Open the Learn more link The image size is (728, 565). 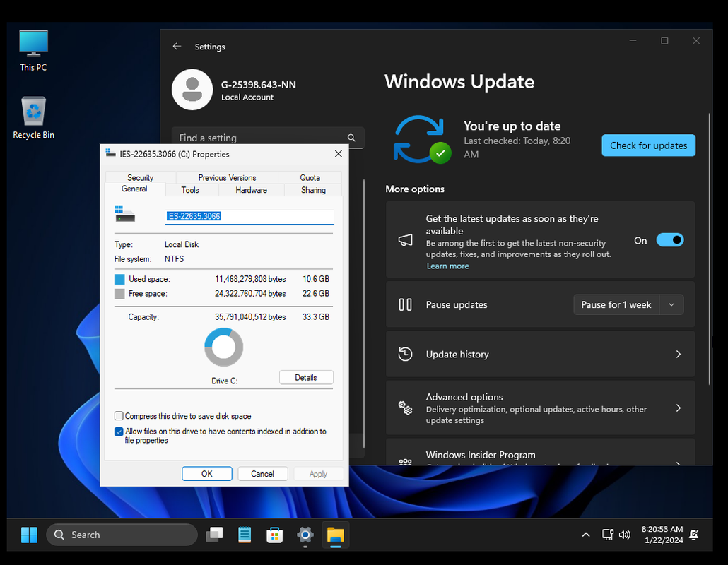[x=447, y=266]
